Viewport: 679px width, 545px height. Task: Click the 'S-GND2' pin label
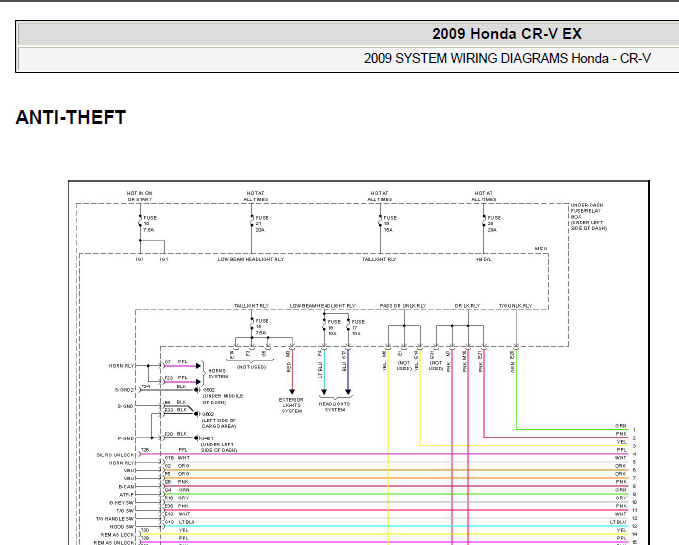[x=125, y=390]
